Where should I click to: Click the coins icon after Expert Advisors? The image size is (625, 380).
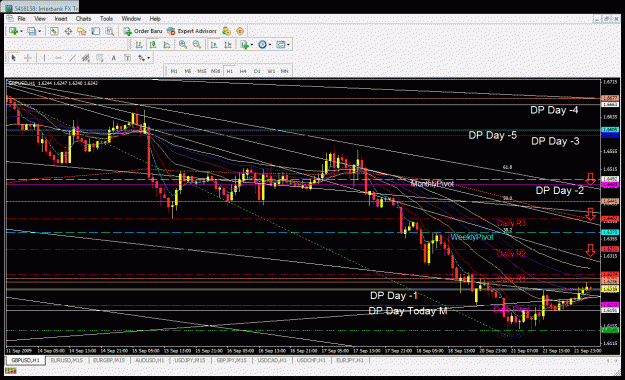coord(226,31)
